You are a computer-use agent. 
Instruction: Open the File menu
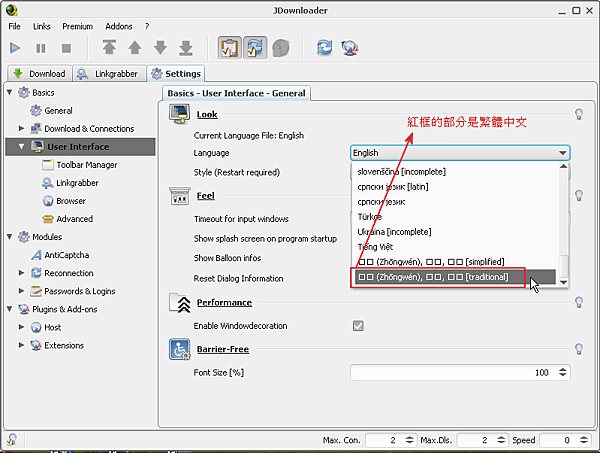pyautogui.click(x=15, y=26)
